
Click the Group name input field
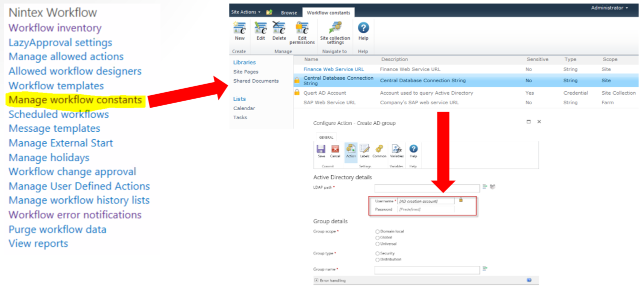click(427, 269)
